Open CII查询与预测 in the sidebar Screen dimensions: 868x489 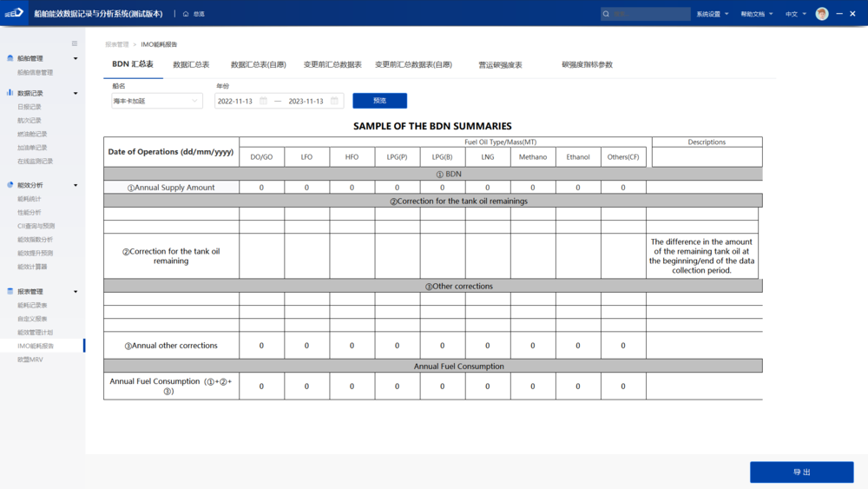(x=36, y=226)
